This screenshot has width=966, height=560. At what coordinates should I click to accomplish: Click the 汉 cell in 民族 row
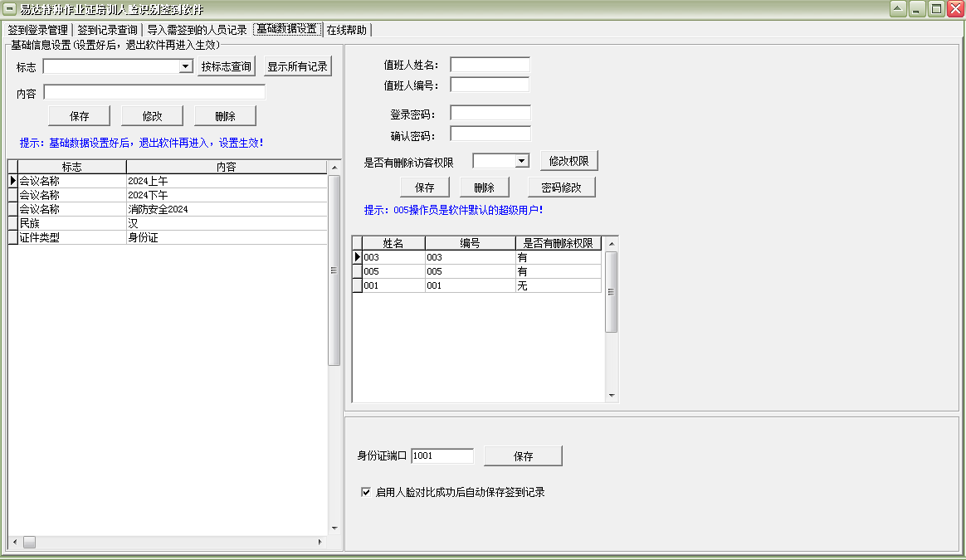pos(226,223)
